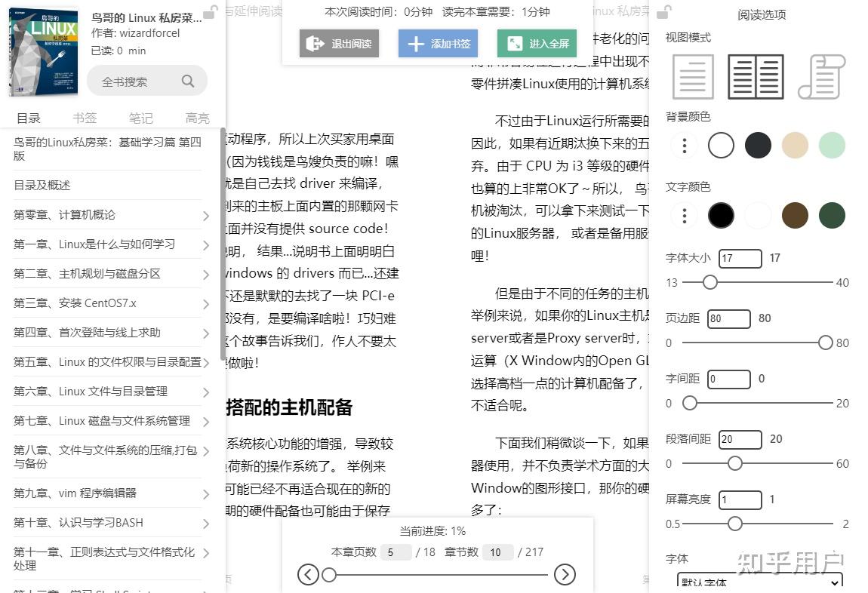Viewport: 868px width, 593px height.
Task: Open more text colors via the ellipsis icon
Action: click(x=684, y=215)
